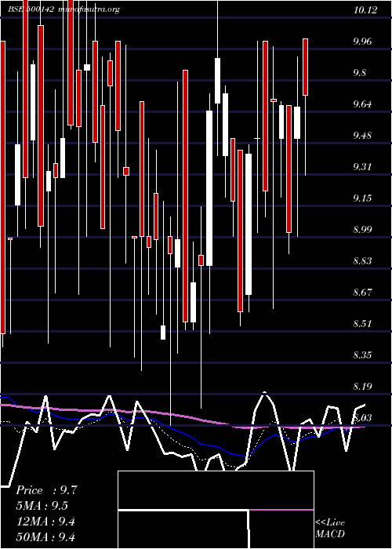Click the 9.31 price axis label

362,166
